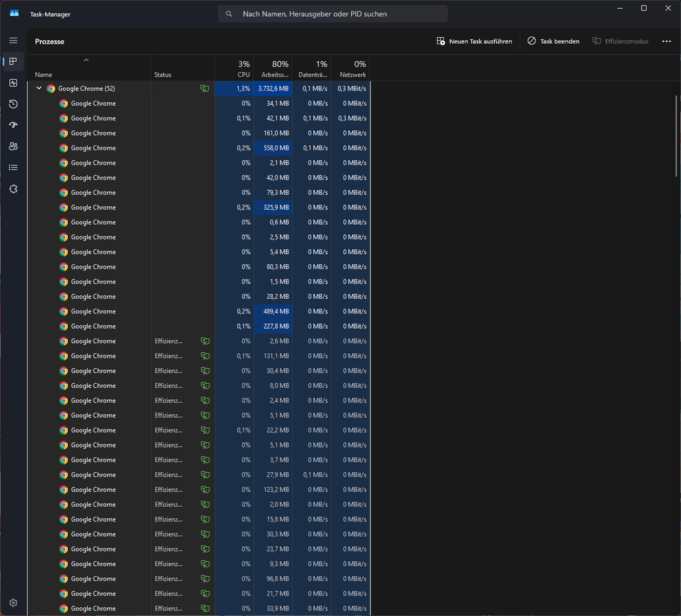Select the Chrome row using 30,3 MB
The height and width of the screenshot is (616, 681).
point(198,534)
